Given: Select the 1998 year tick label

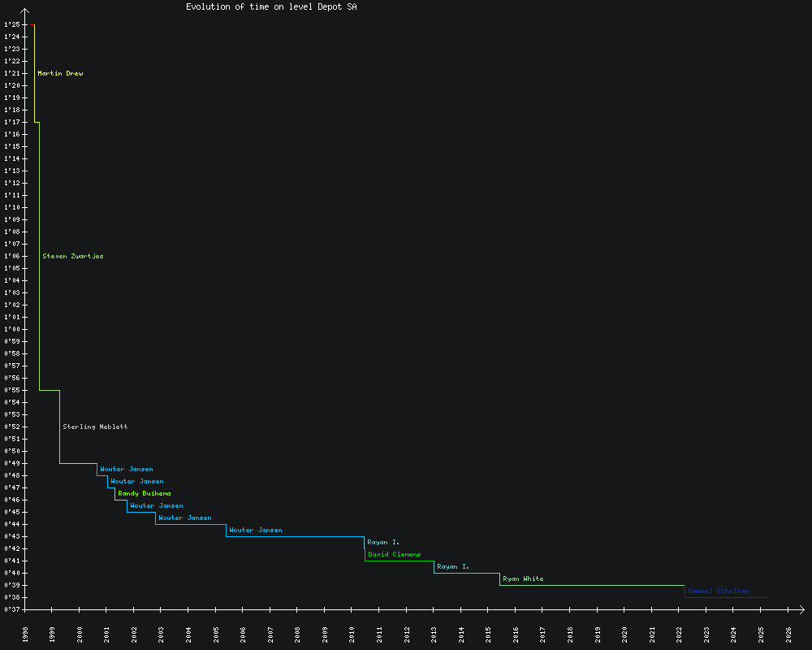Looking at the screenshot, I should pos(25,634).
